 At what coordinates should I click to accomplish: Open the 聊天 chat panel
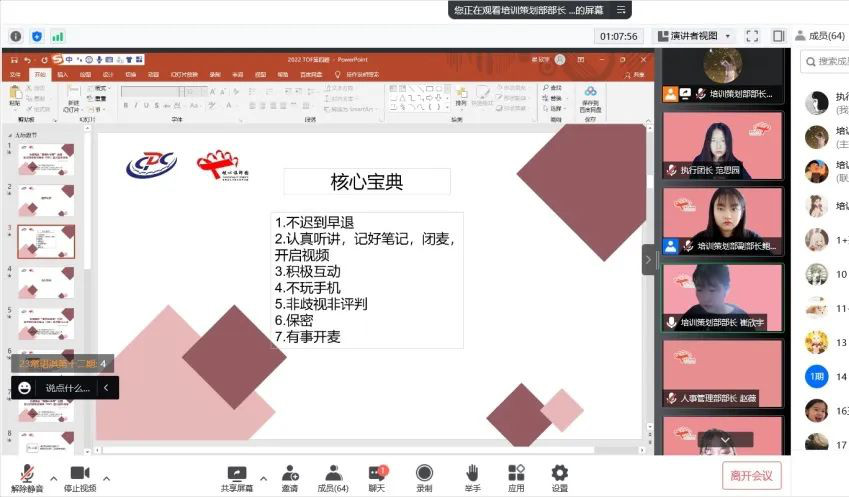coord(378,474)
